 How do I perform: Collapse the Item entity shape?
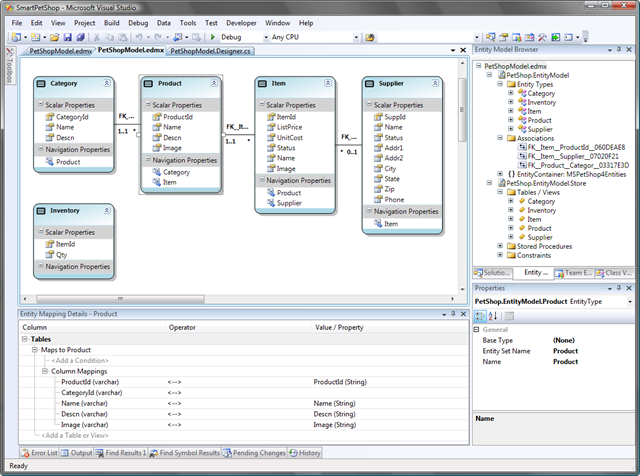[x=328, y=83]
